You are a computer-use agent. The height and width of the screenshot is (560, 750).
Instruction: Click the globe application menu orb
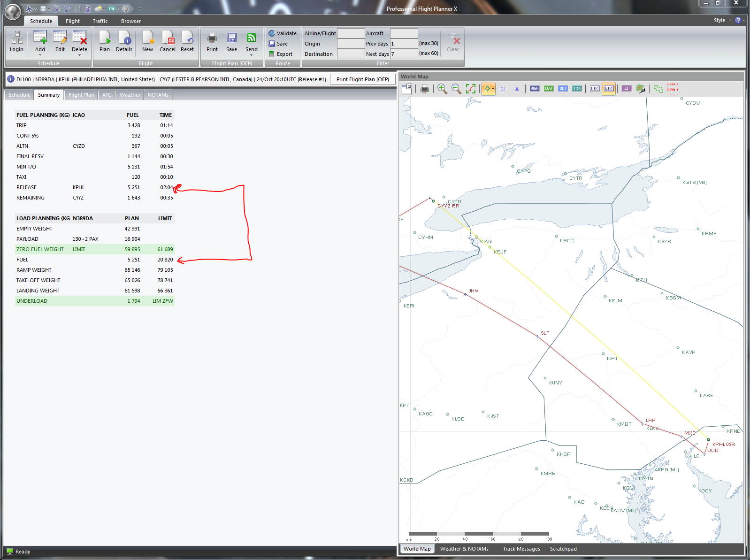pos(13,11)
